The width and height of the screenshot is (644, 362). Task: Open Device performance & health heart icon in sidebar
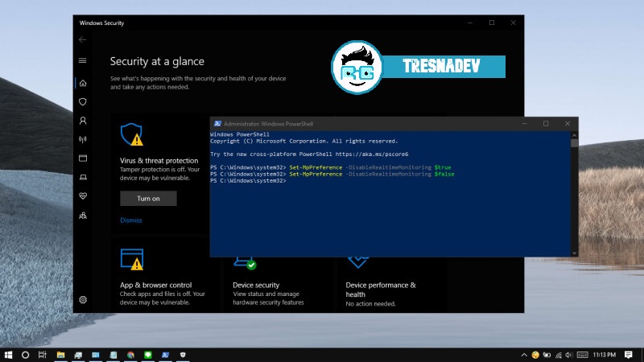point(83,196)
